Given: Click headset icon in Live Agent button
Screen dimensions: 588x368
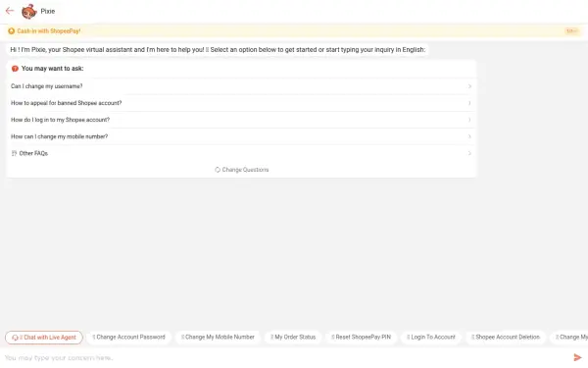Looking at the screenshot, I should click(15, 338).
